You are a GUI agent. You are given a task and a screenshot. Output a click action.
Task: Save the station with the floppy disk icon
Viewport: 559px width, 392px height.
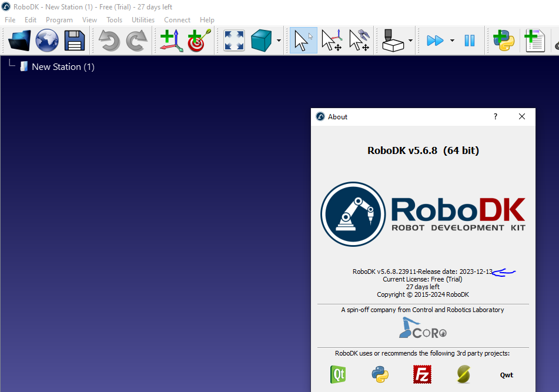click(x=75, y=41)
